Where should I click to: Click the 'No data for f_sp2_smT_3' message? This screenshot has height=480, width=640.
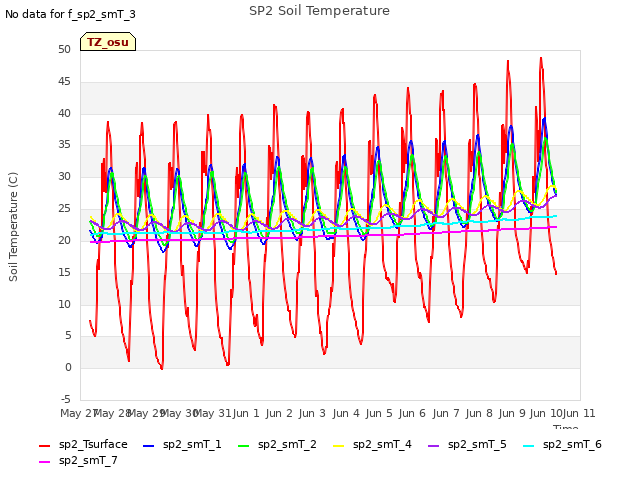(70, 14)
